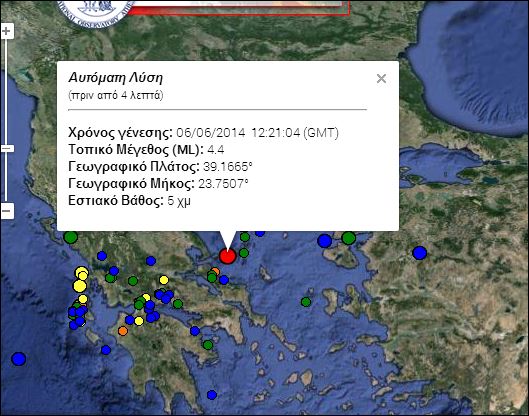Screen dimensions: 529x416
Task: Select the orange marker on Evia island
Action: [x=215, y=271]
